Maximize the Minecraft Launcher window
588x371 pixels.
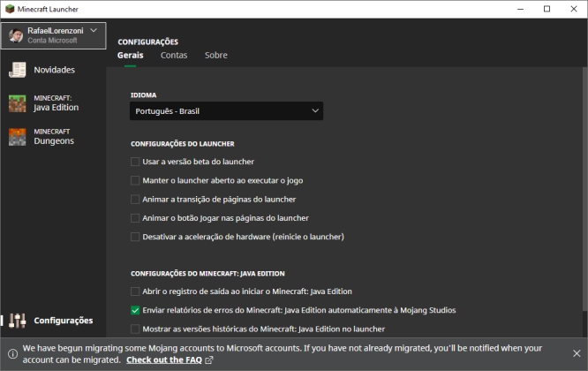pos(547,9)
